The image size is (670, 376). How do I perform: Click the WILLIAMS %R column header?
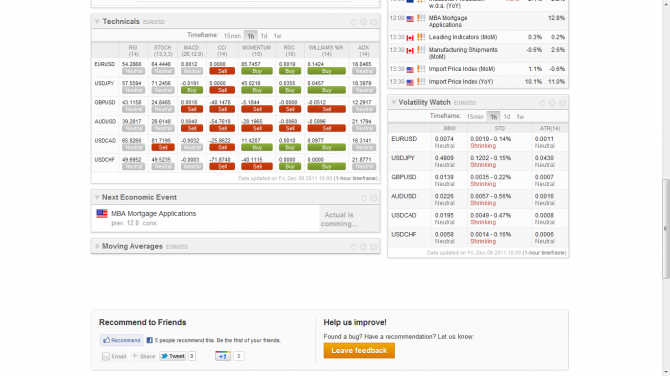coord(326,51)
